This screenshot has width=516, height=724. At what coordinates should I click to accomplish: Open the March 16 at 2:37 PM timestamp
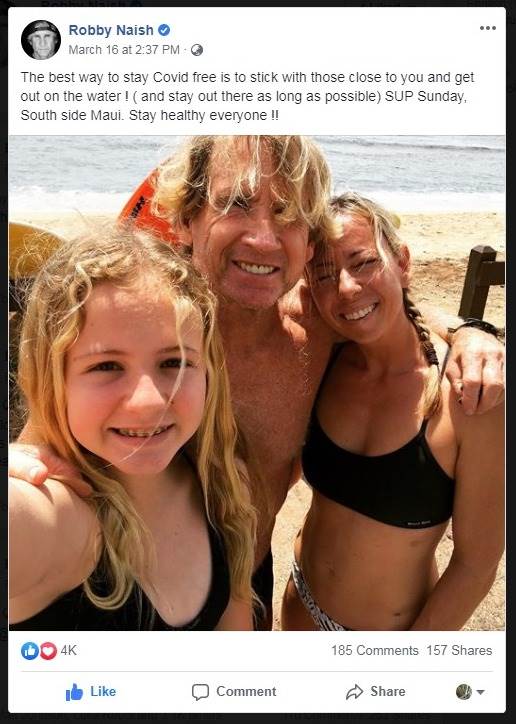pos(124,50)
